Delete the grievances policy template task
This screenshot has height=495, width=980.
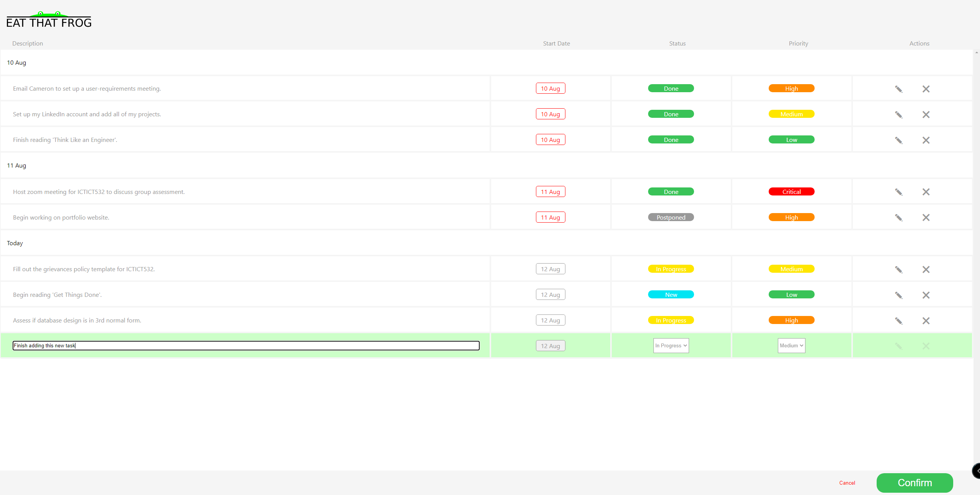[x=926, y=270]
